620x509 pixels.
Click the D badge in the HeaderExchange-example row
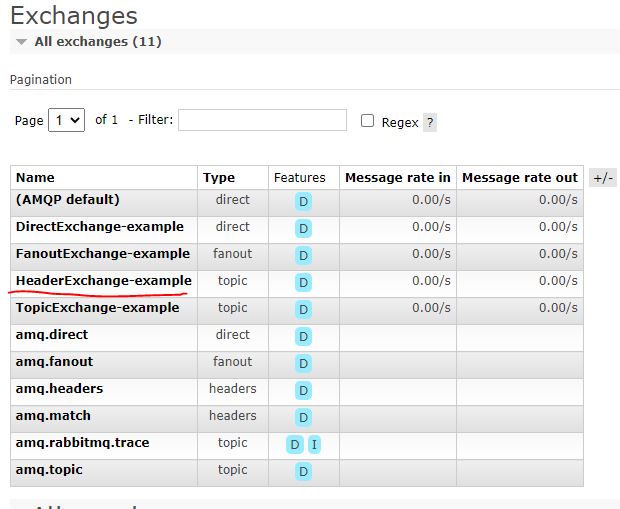pos(303,282)
